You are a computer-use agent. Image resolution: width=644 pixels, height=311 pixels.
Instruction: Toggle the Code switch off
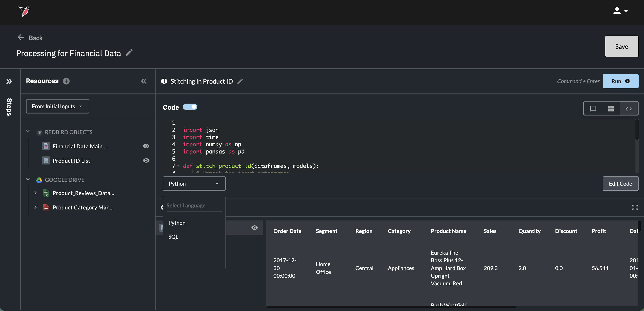(190, 107)
